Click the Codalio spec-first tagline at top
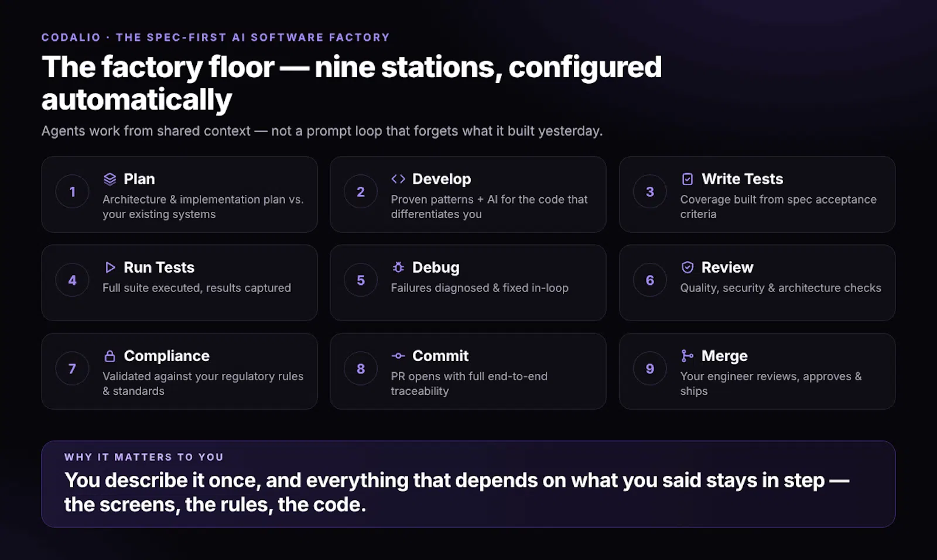Viewport: 937px width, 560px height. [x=216, y=37]
